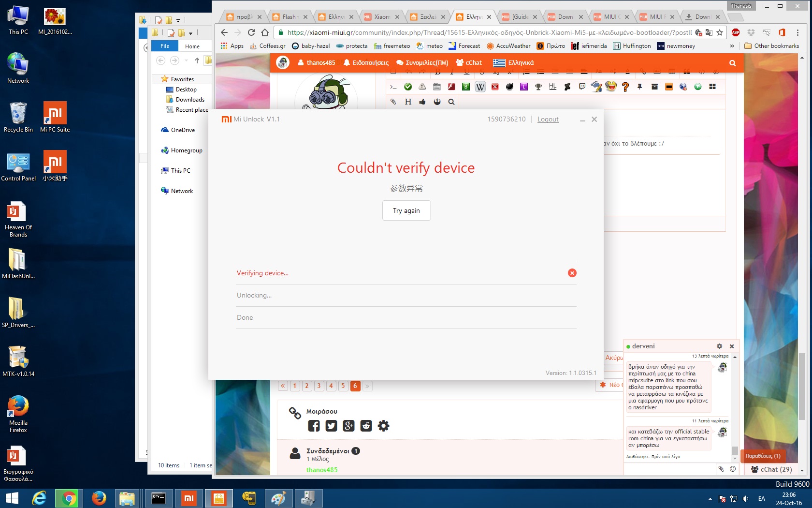
Task: Click the chat message input field
Action: [x=669, y=469]
